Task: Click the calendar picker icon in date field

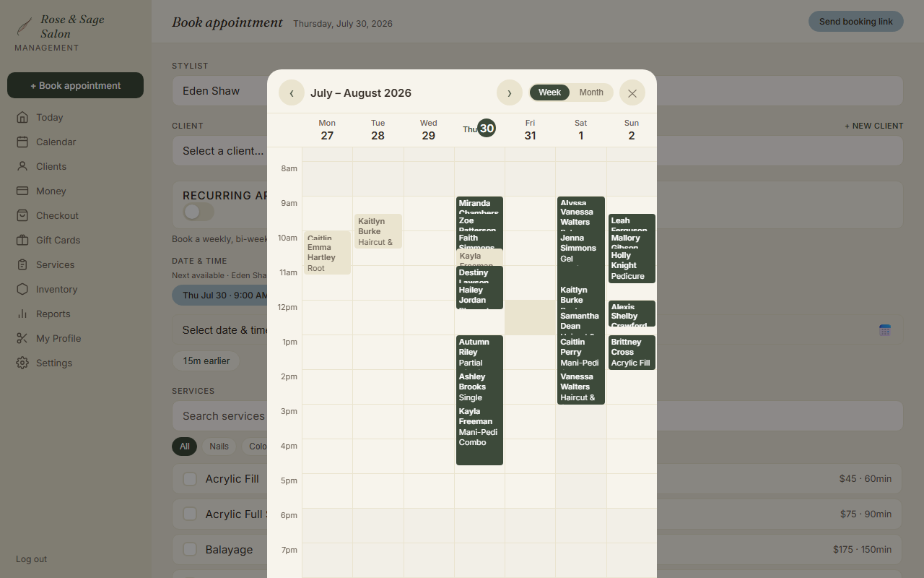Action: (884, 330)
